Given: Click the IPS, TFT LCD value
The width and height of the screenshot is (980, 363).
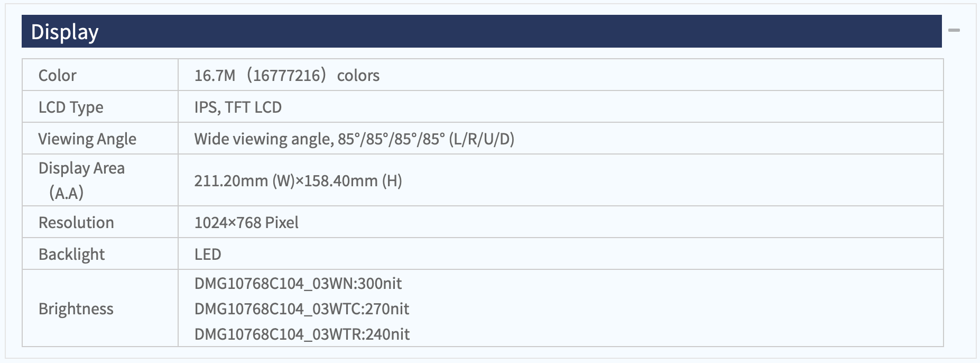Looking at the screenshot, I should tap(238, 107).
